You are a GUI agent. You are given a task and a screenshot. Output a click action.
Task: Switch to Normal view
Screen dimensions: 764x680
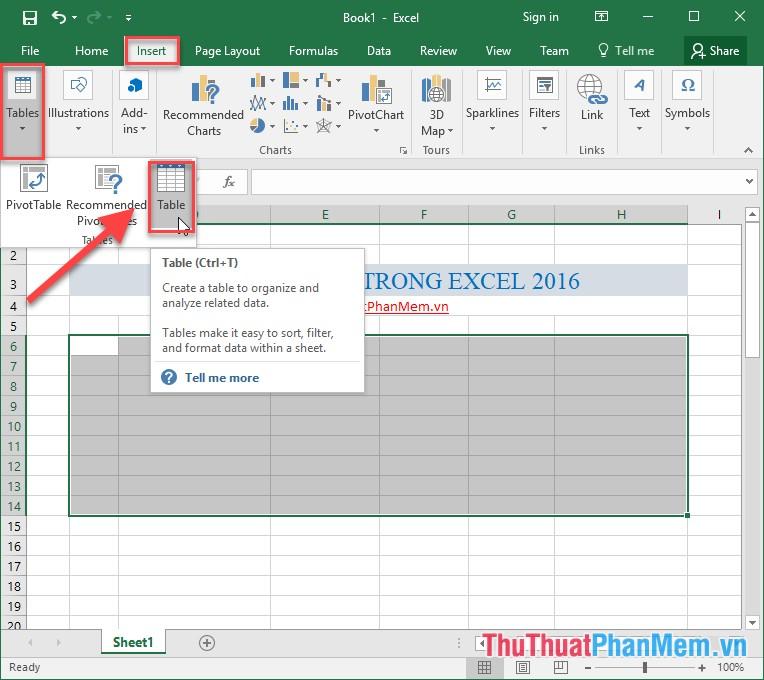[484, 667]
